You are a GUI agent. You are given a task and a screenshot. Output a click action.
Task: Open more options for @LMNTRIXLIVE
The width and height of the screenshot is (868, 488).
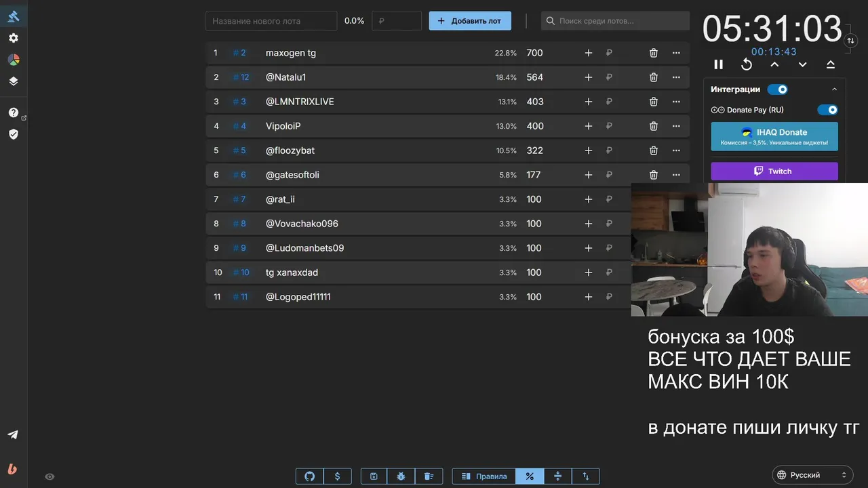point(676,102)
